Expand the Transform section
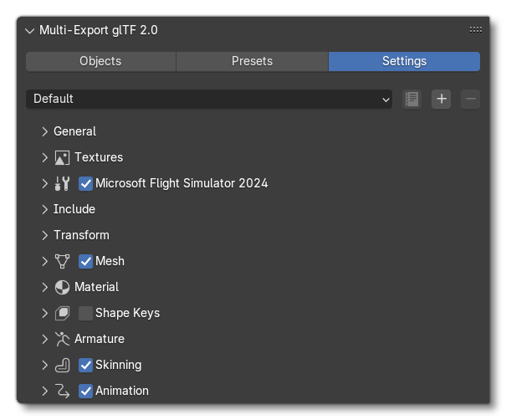Image resolution: width=506 pixels, height=420 pixels. tap(44, 235)
